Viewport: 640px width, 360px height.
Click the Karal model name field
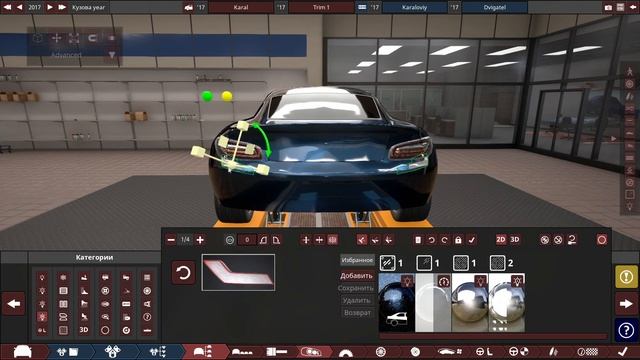[241, 7]
